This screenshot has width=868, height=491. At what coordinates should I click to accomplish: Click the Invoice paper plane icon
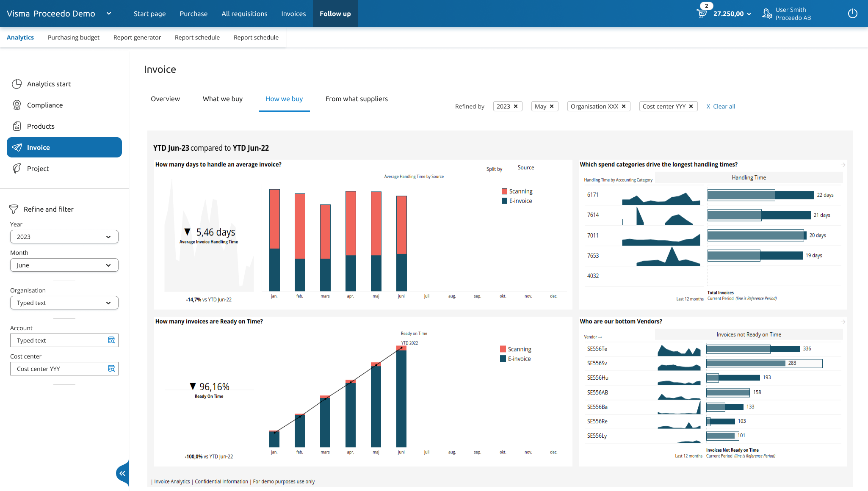click(x=17, y=147)
